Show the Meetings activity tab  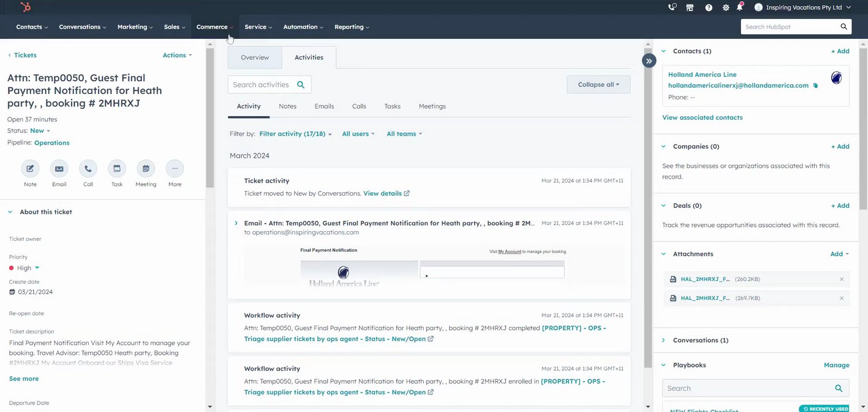432,106
